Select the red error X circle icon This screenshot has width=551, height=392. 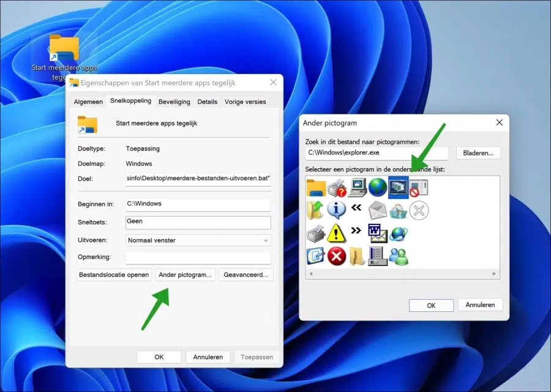click(336, 256)
